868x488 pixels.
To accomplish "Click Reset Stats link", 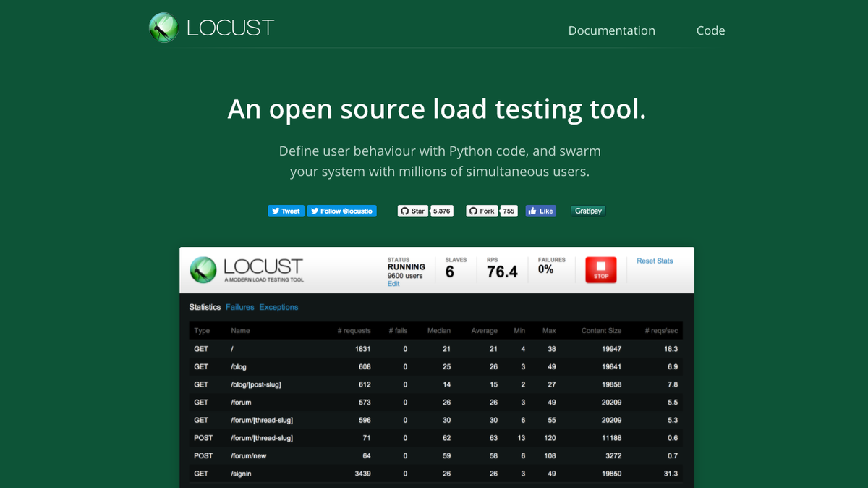I will [x=655, y=261].
